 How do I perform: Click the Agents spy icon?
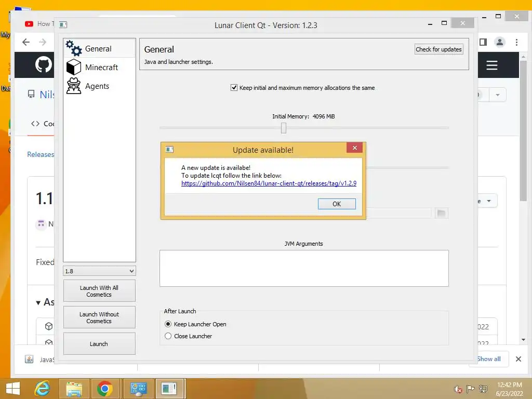click(x=74, y=86)
